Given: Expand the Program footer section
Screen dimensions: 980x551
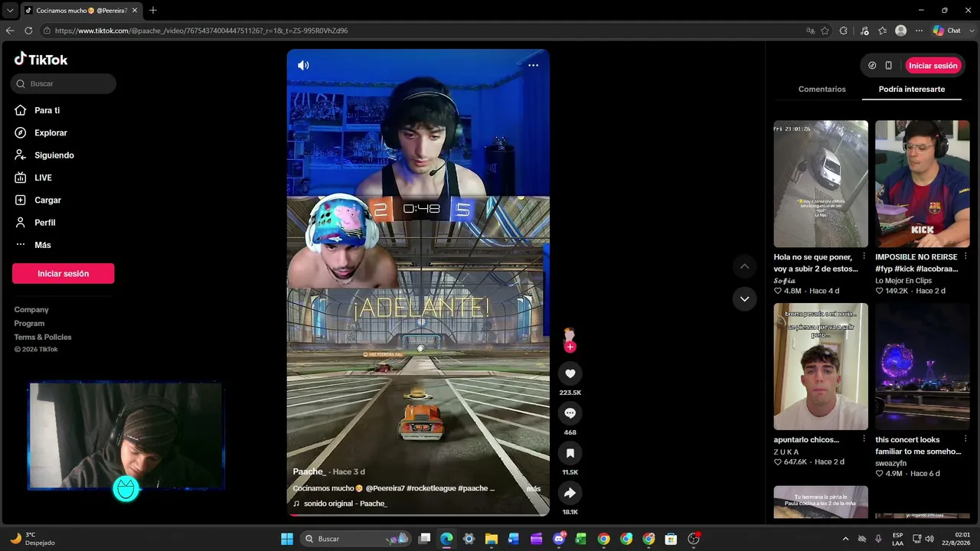Looking at the screenshot, I should 29,324.
